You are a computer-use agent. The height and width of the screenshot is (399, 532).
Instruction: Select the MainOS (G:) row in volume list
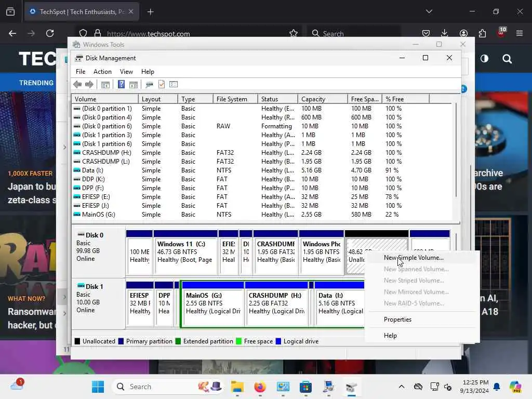click(262, 215)
